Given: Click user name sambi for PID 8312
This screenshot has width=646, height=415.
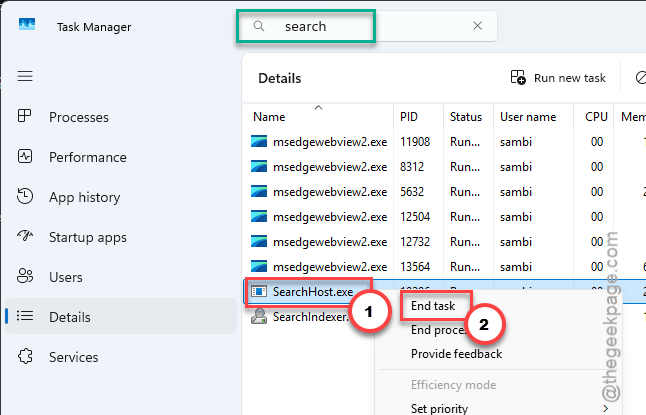Looking at the screenshot, I should click(x=516, y=167).
